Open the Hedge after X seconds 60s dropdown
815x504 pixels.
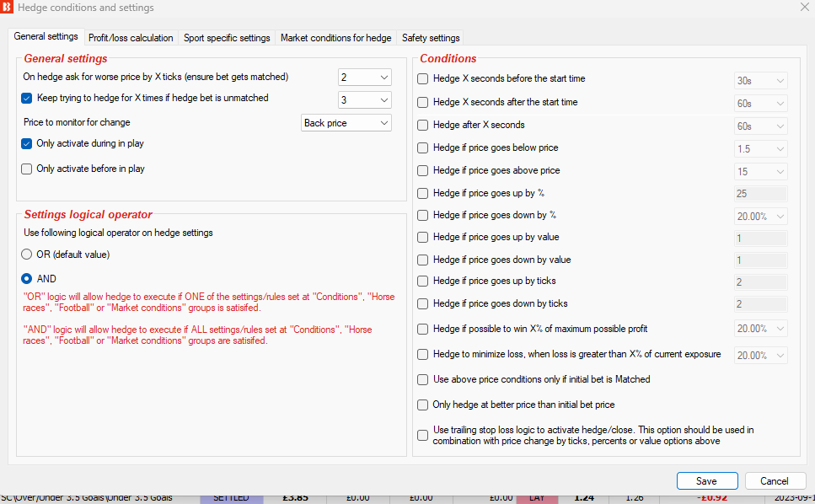760,126
